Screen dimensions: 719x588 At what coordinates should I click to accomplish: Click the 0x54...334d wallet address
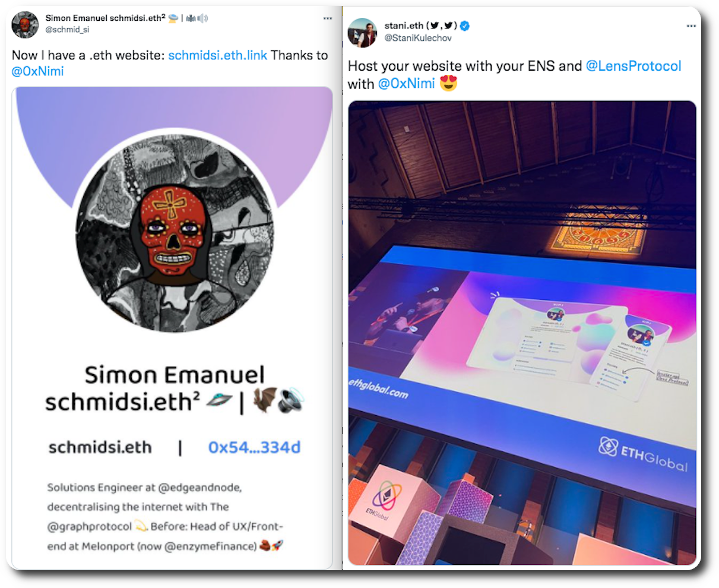click(x=254, y=447)
